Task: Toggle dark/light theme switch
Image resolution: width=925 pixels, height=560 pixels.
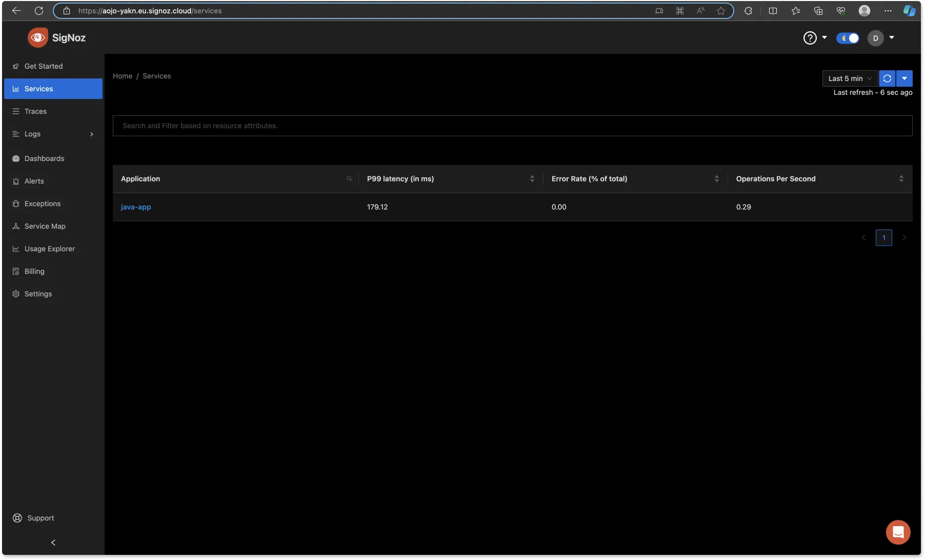Action: point(848,38)
